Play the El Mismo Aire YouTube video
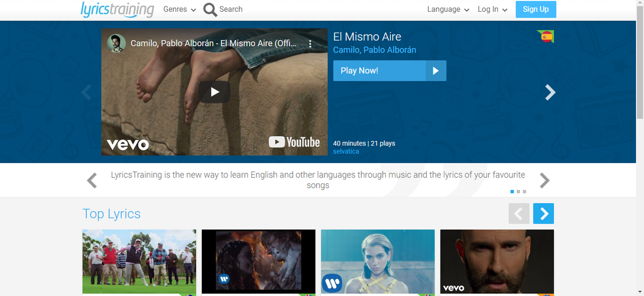 click(x=215, y=92)
